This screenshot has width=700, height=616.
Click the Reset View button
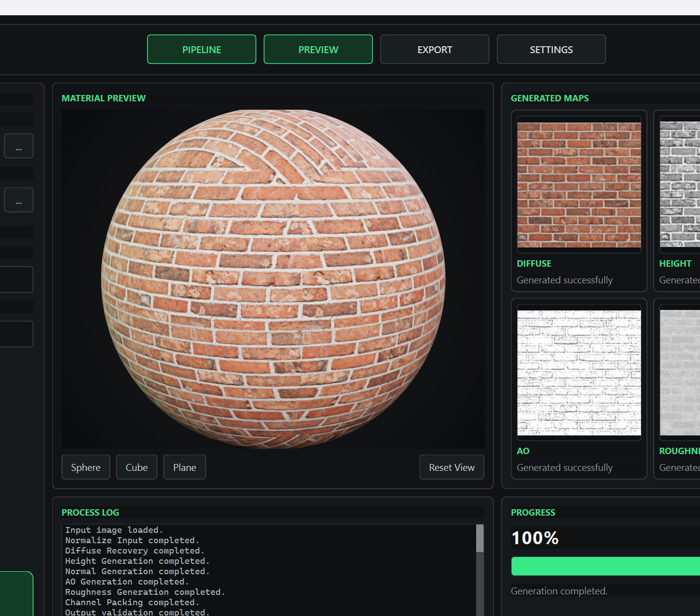click(x=452, y=467)
